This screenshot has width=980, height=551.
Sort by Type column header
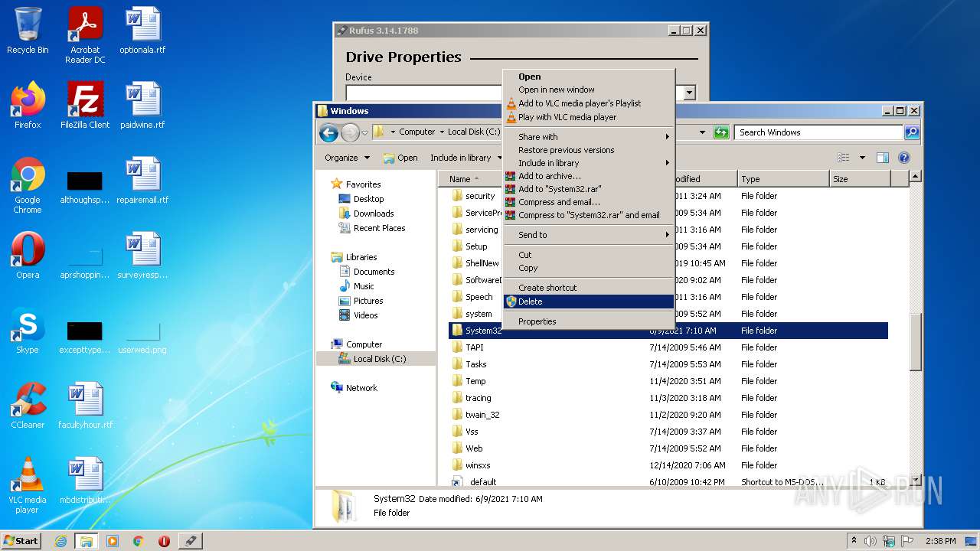(x=783, y=179)
